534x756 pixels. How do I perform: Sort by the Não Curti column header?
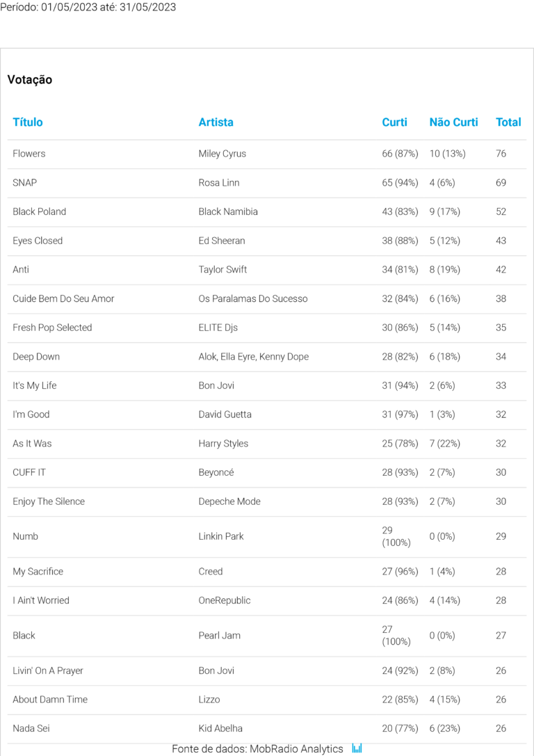(x=453, y=122)
